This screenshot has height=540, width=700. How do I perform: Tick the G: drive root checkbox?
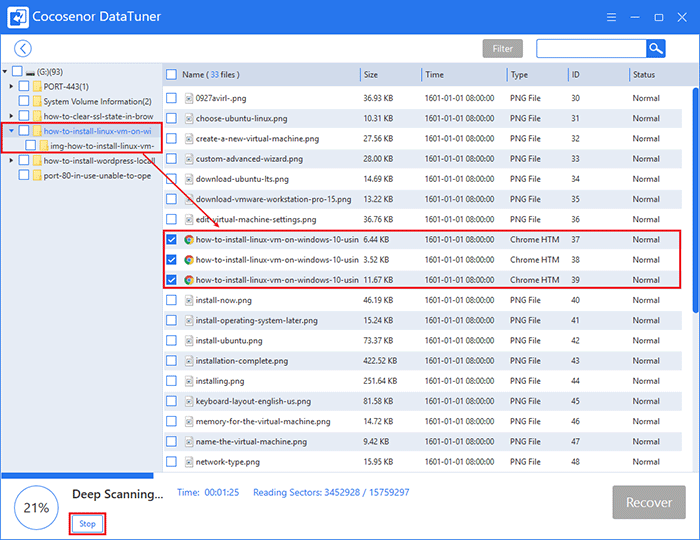click(x=17, y=71)
